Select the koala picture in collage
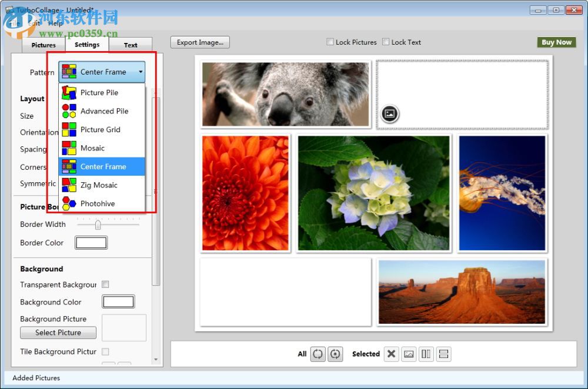Viewport: 588px width, 389px height. click(286, 94)
